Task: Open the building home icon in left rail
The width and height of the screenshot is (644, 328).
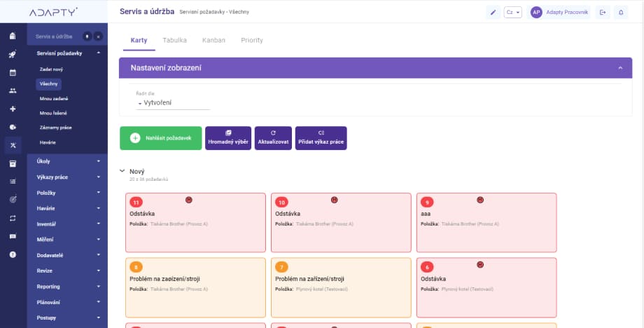Action: (x=13, y=36)
